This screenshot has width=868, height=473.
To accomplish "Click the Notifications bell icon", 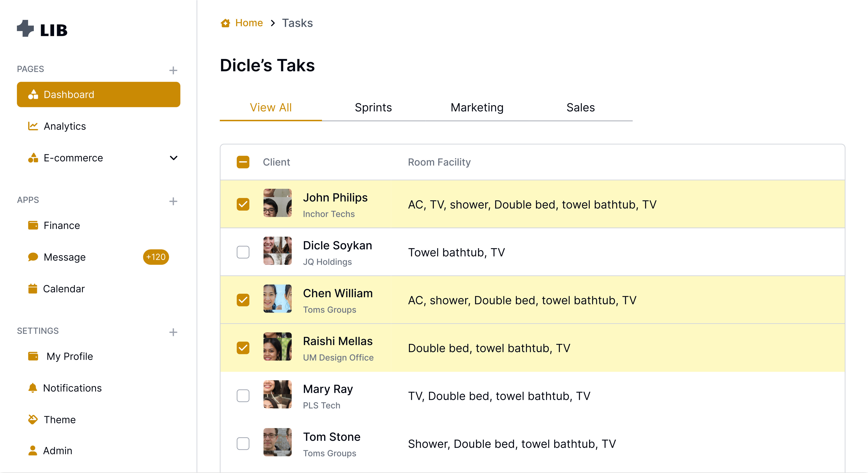I will pyautogui.click(x=33, y=388).
